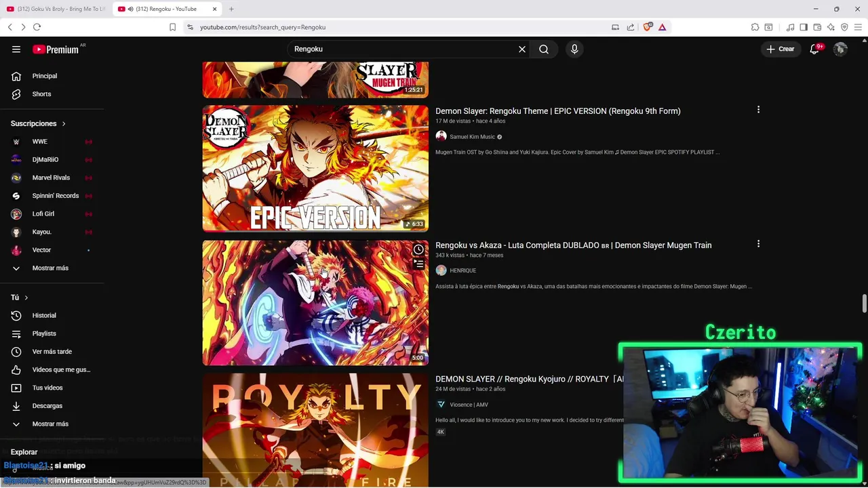
Task: Visit Viosence | AMV channel
Action: click(469, 405)
